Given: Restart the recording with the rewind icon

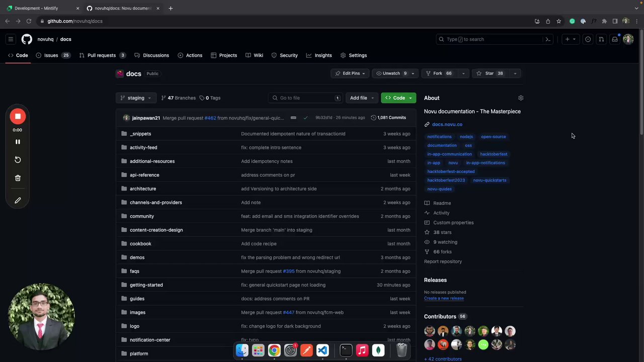Looking at the screenshot, I should click(18, 160).
